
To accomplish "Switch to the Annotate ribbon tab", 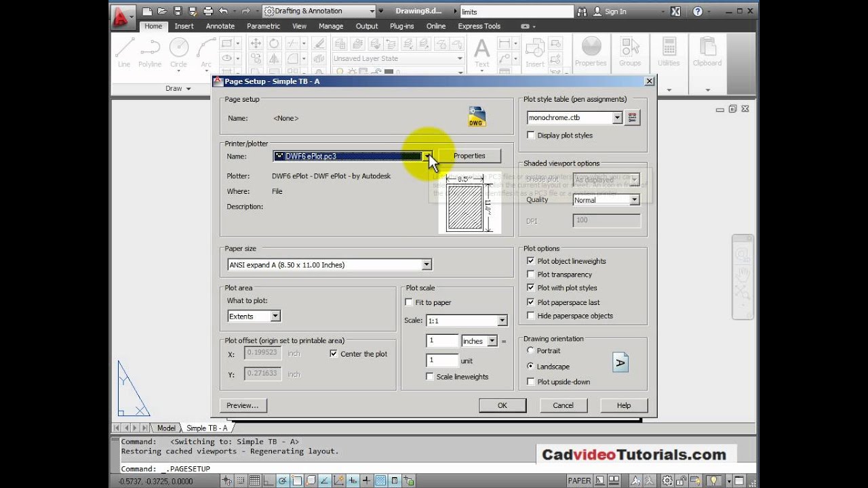I will (220, 26).
